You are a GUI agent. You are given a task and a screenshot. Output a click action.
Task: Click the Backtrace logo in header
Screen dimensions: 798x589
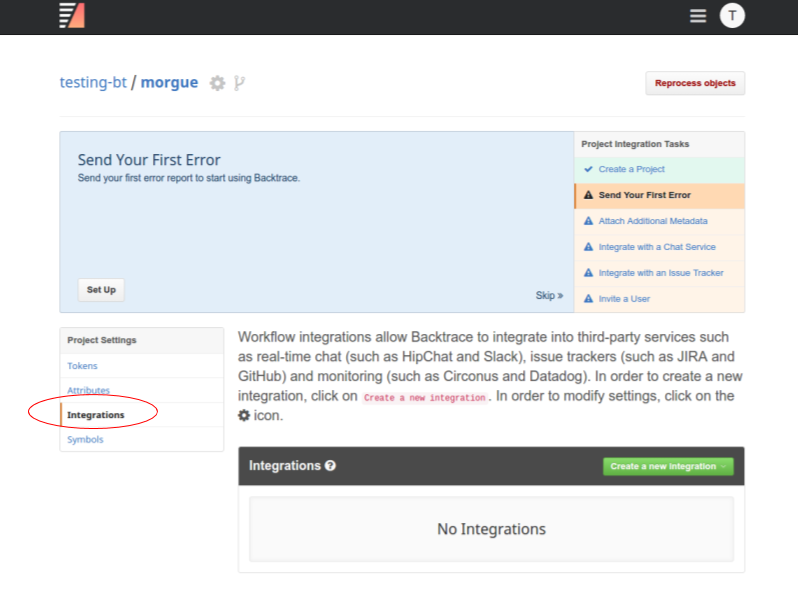click(x=72, y=15)
